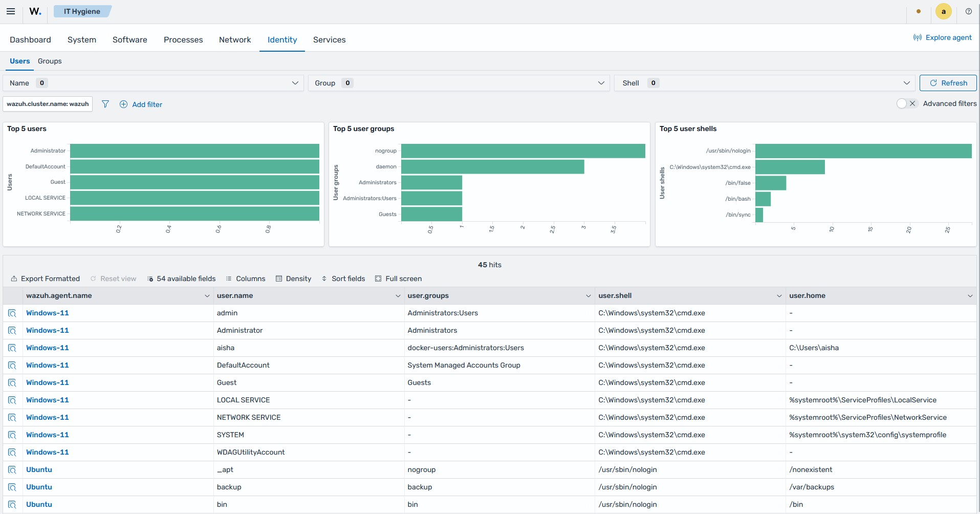Open the 54 available fields list
Viewport: 980px width, 514px height.
(181, 279)
